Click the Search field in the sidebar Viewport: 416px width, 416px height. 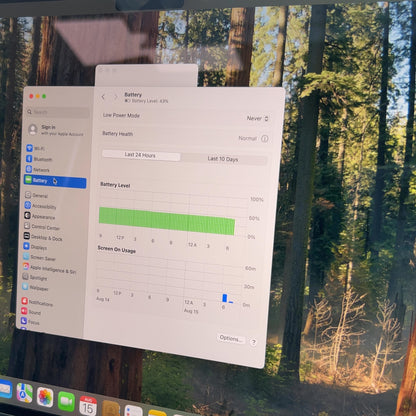[58, 112]
